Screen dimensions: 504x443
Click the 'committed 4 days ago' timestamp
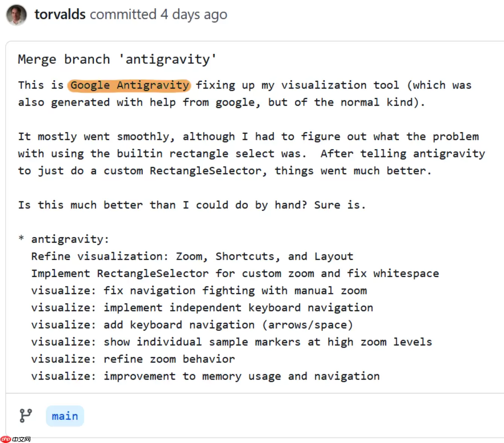tap(158, 14)
